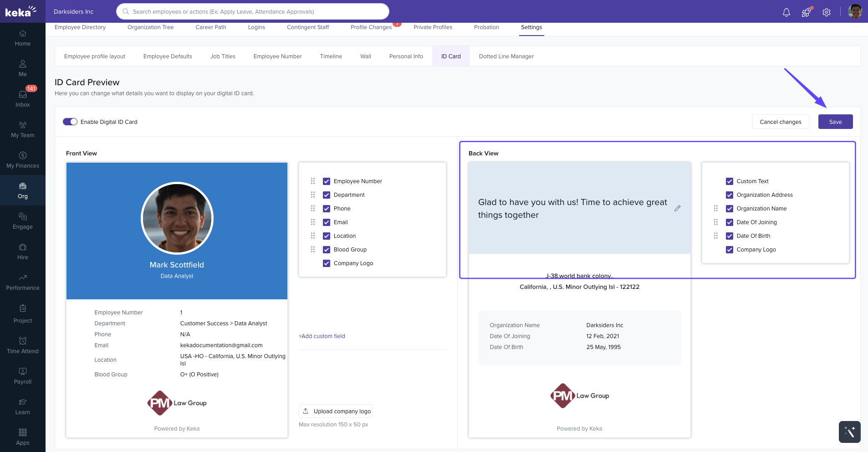
Task: Click the employee search field
Action: click(253, 11)
